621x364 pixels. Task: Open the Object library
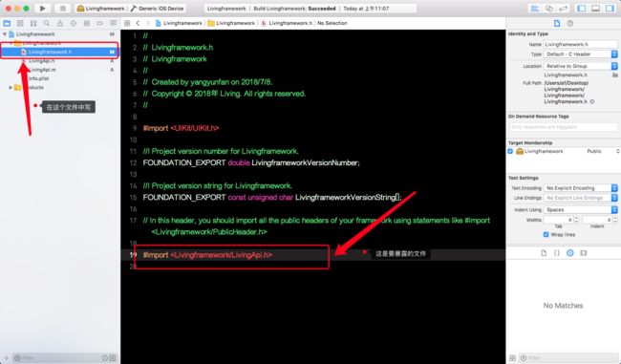point(570,253)
